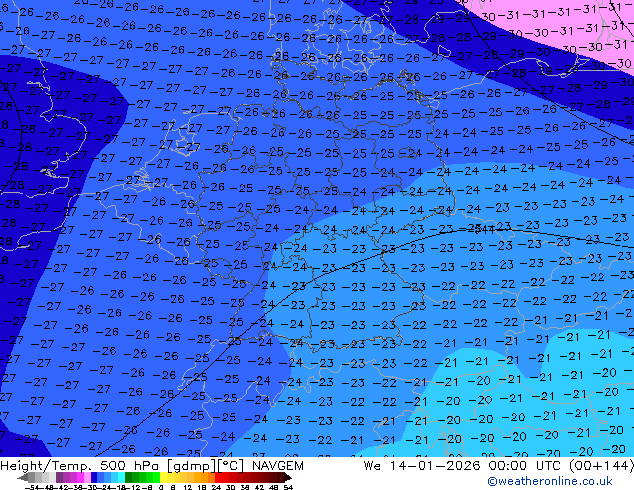Click the 54 label at legend's right end

288,487
